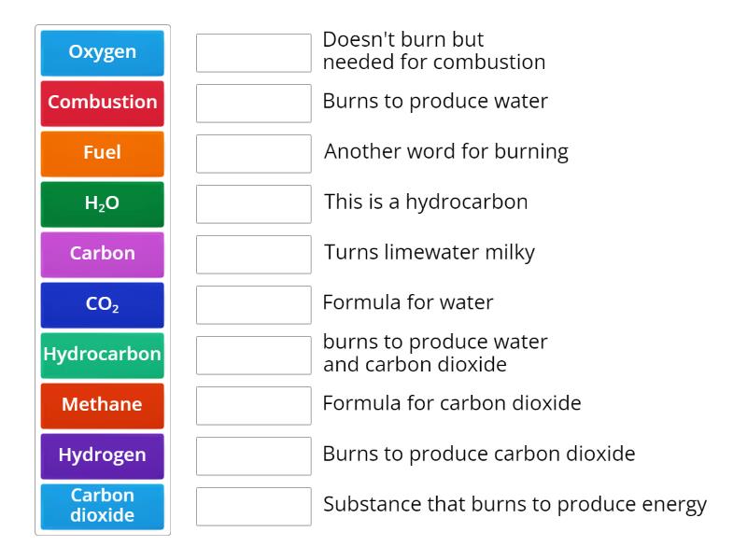
Task: Click the box beside 'Doesn't burn but needed for combustion'
Action: (254, 52)
